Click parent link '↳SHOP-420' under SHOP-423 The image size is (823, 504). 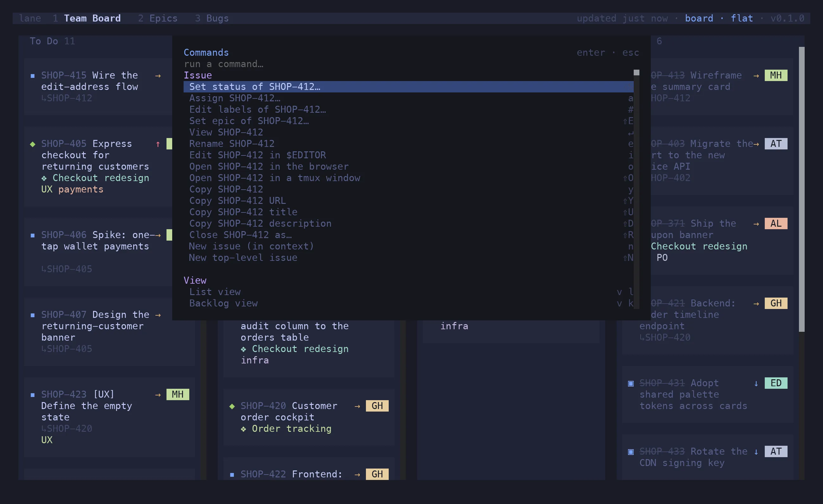tap(67, 429)
